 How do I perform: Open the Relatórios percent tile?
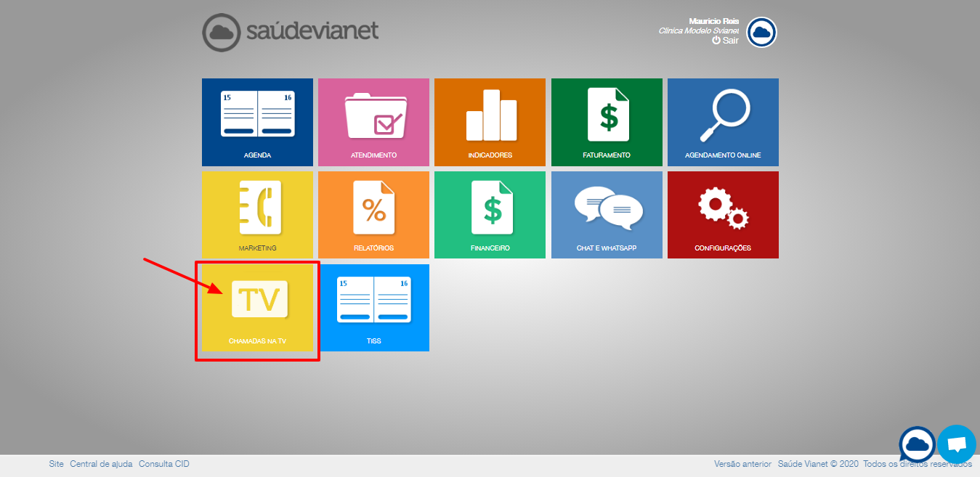373,215
